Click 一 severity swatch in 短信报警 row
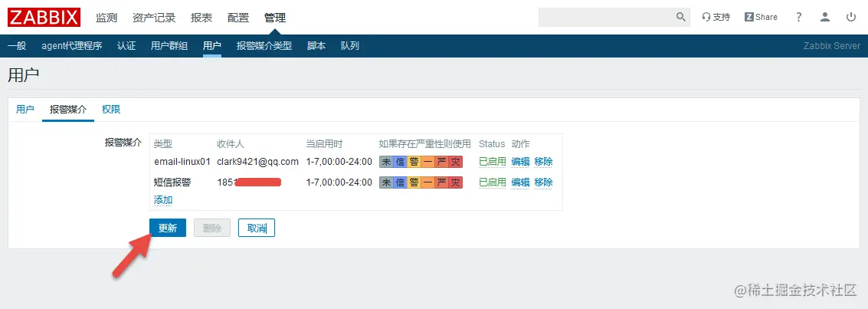 (x=427, y=182)
